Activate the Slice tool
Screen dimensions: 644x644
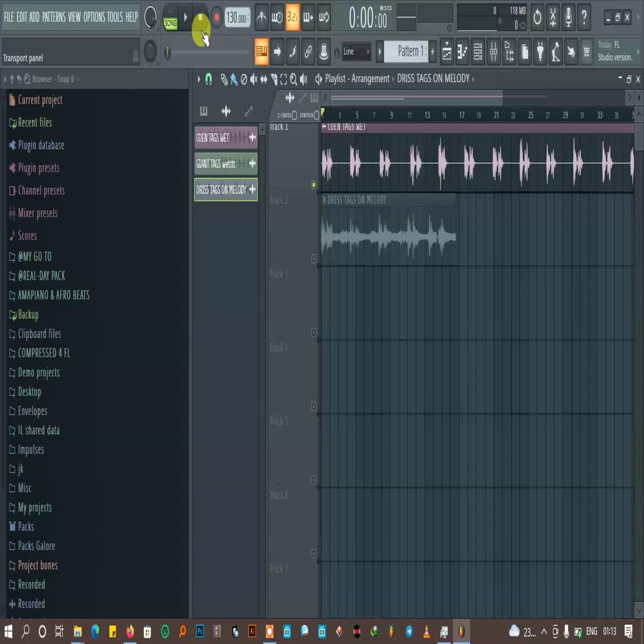click(x=274, y=79)
